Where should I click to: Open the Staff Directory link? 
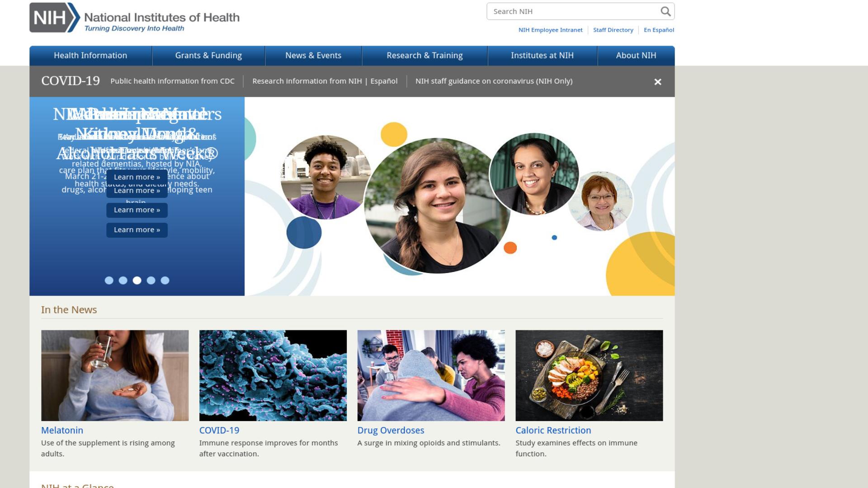[x=613, y=30]
